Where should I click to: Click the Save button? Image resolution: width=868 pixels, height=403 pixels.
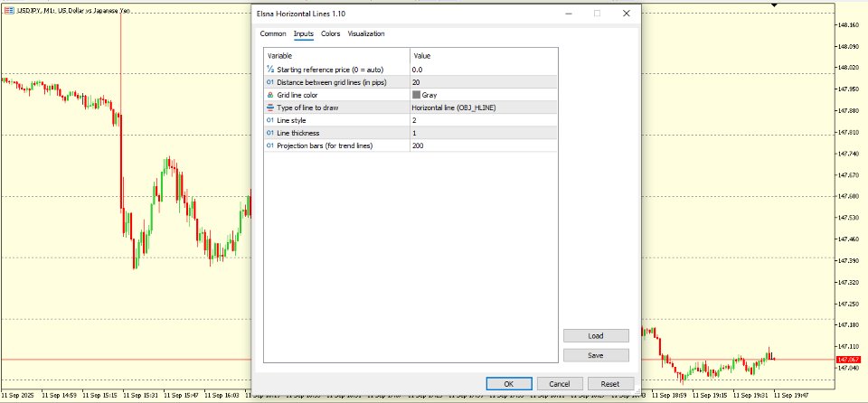pos(596,355)
